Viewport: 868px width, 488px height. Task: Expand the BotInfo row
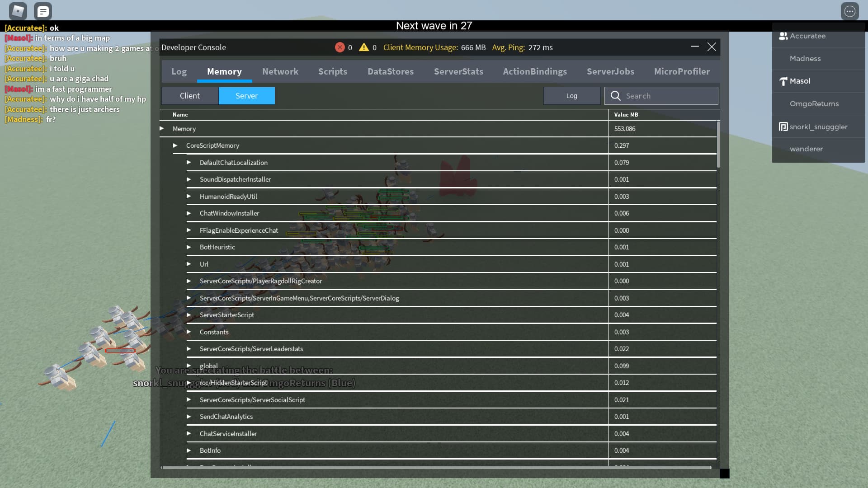click(x=189, y=450)
